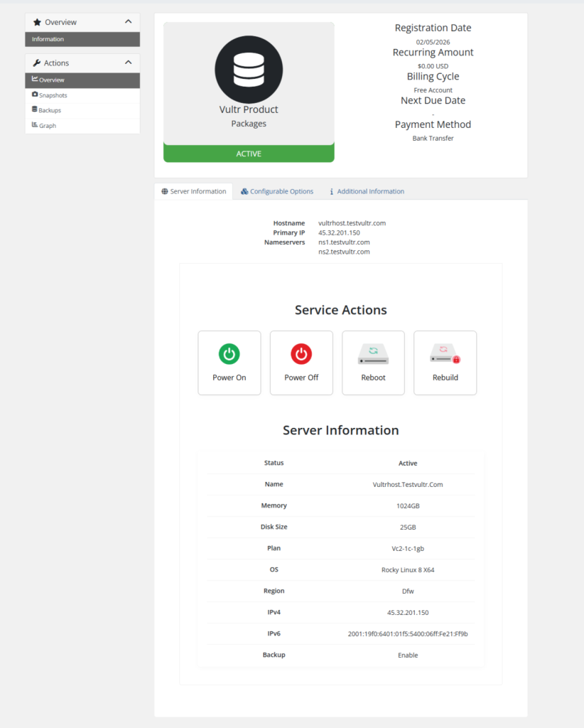584x728 pixels.
Task: Click the globe icon on Server Information tab
Action: pyautogui.click(x=165, y=191)
